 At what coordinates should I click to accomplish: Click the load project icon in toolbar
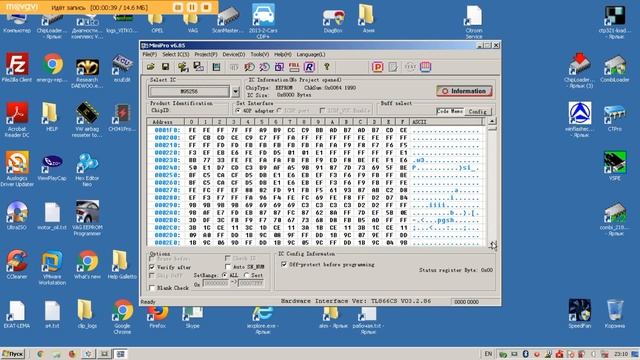183,67
